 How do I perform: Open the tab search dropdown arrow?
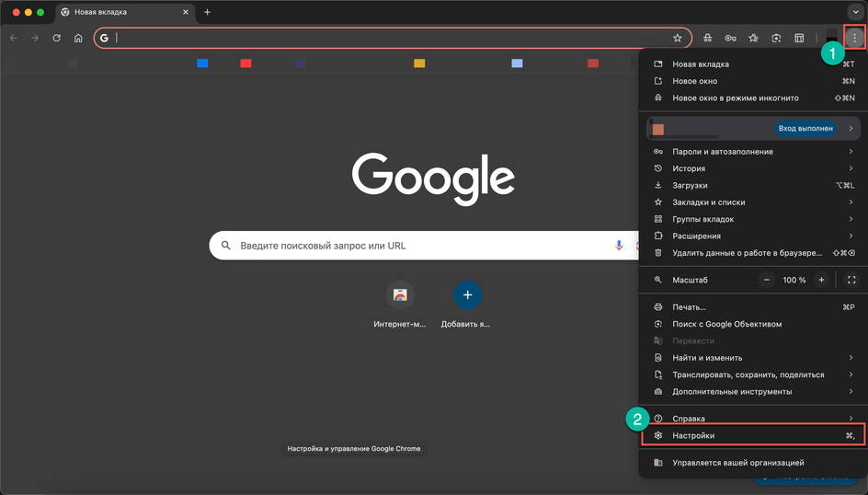(855, 12)
